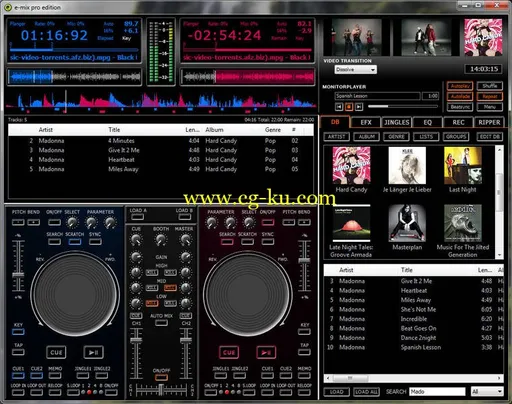Click the LOAD ALL button
Viewport: 512px width, 404px height.
pyautogui.click(x=366, y=392)
